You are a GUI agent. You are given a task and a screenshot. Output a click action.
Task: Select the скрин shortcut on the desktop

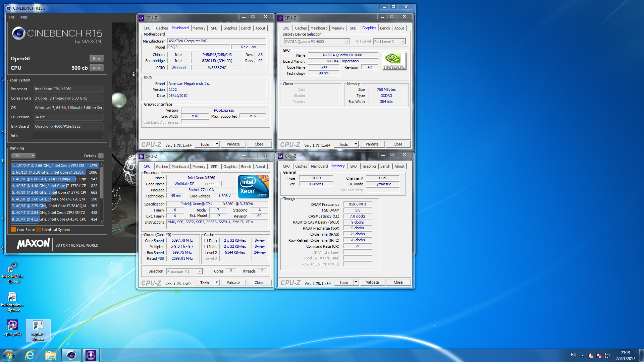pos(38,330)
